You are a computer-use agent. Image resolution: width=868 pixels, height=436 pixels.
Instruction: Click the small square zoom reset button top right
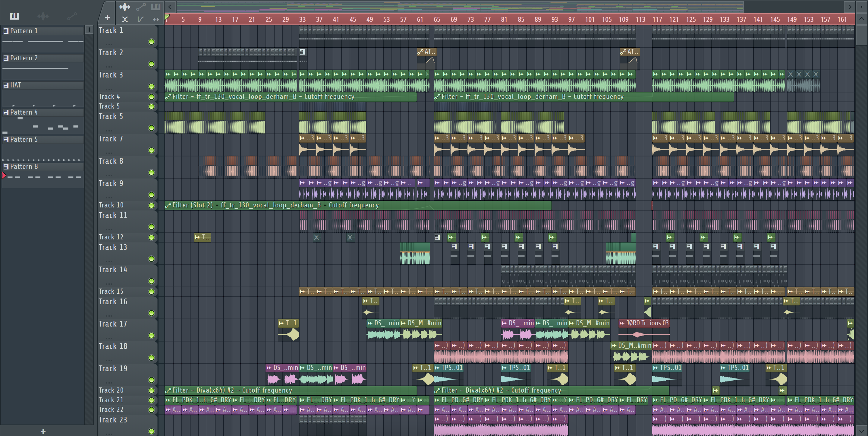(x=862, y=6)
